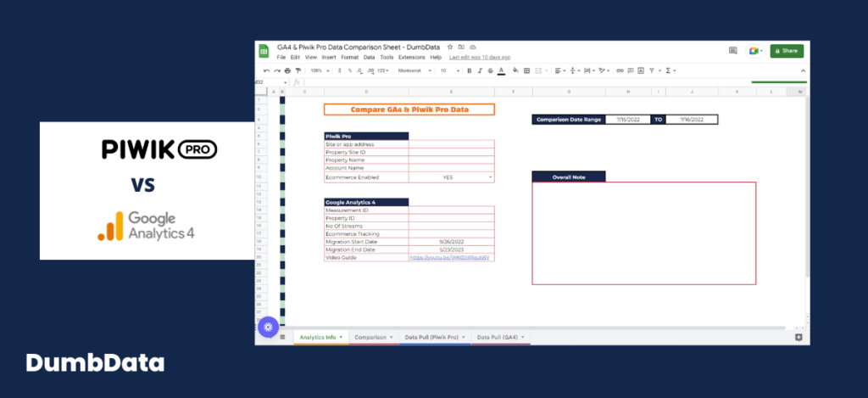
Task: Switch to the Comparison sheet tab
Action: click(373, 337)
